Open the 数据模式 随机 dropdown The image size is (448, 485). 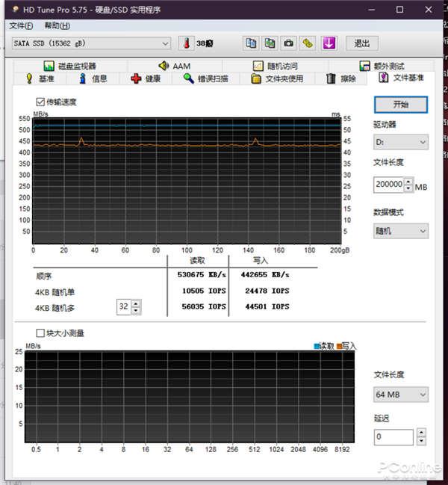click(x=400, y=231)
